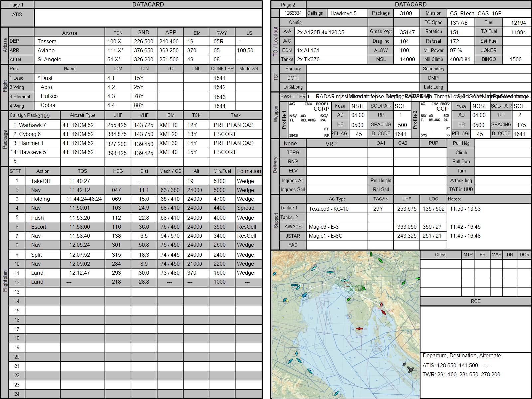Select the vertical cyan runway marker on map
Viewport: 532px width, 399px height.
pos(297,353)
